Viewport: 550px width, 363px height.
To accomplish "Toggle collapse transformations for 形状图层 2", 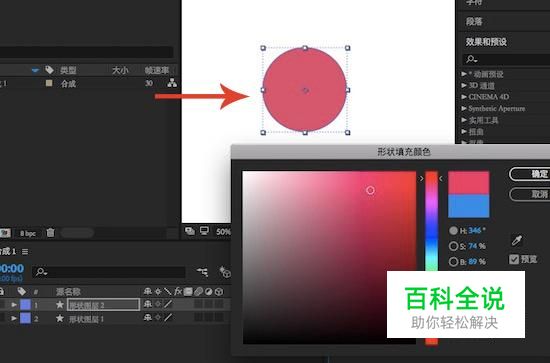I will tap(158, 304).
